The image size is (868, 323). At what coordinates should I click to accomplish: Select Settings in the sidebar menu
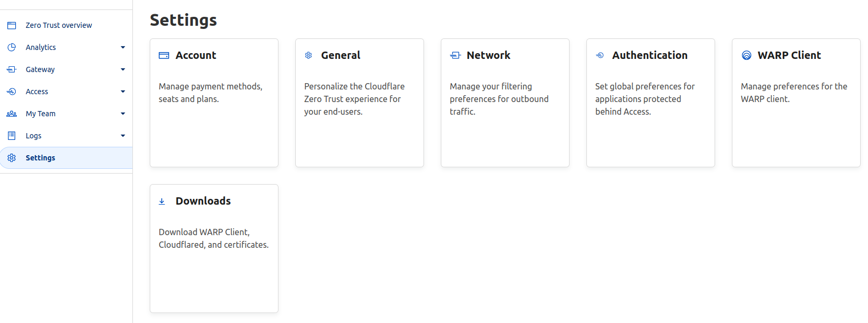tap(40, 157)
